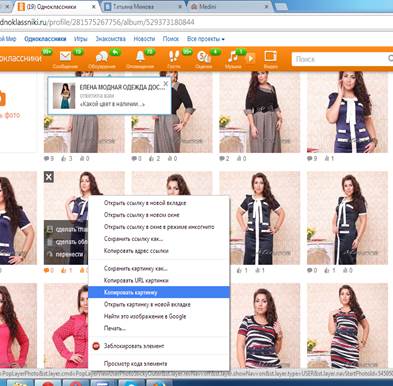Open the 'Знакомства' link in top bar
This screenshot has height=386, width=393.
point(110,39)
